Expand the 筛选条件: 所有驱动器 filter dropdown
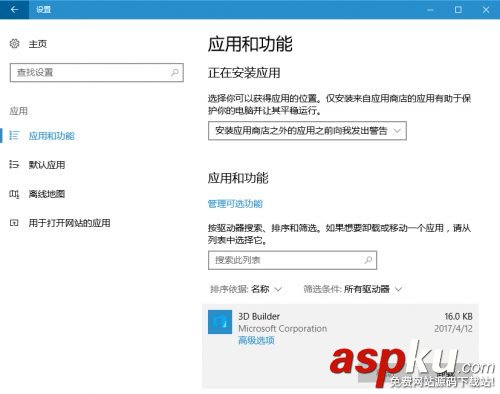 pyautogui.click(x=353, y=289)
